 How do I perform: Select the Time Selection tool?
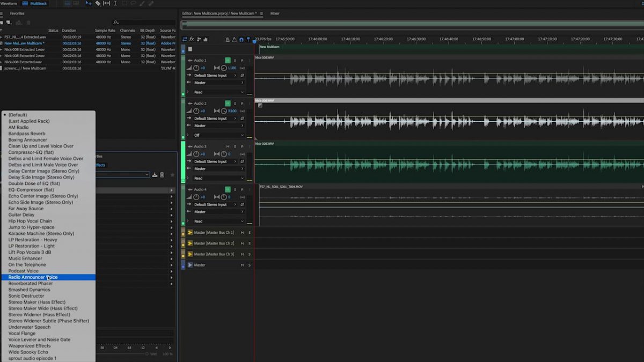pyautogui.click(x=115, y=3)
